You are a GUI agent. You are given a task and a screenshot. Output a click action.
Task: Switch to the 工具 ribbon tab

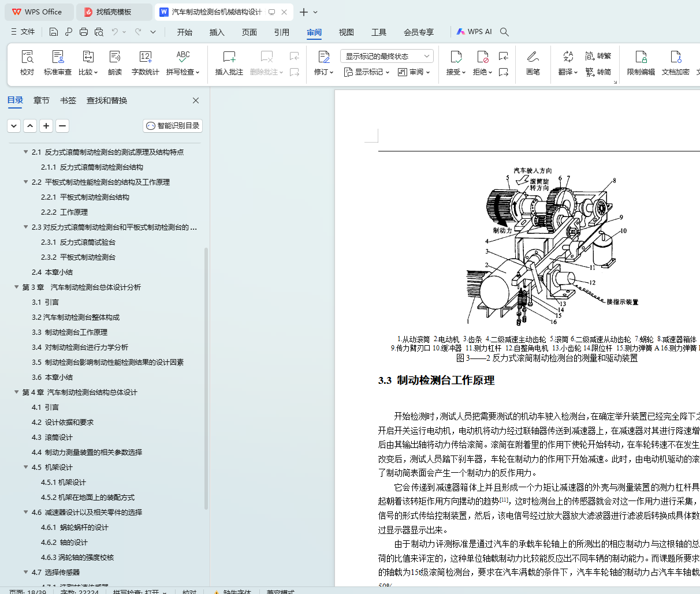click(x=379, y=32)
